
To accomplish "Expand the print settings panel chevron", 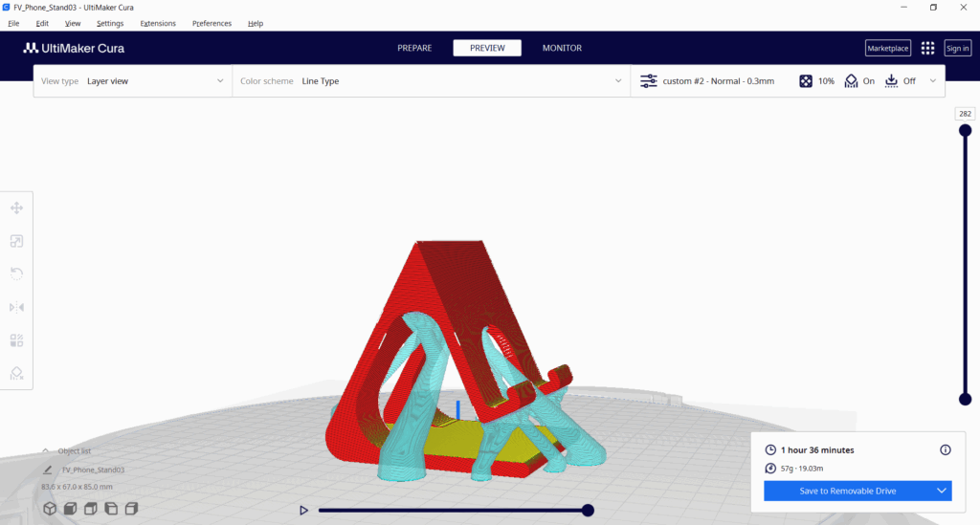I will pyautogui.click(x=932, y=81).
